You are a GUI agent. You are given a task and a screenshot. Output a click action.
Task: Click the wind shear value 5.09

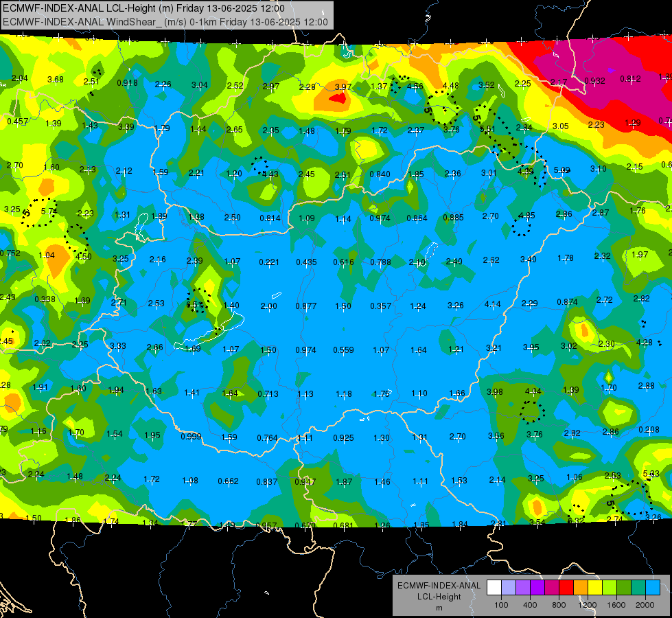tap(562, 170)
